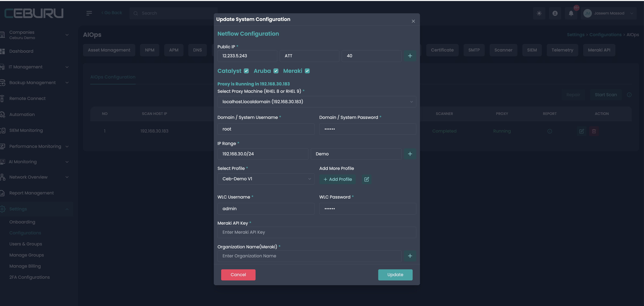This screenshot has height=306, width=644.
Task: Click the edit profile pencil icon
Action: point(366,179)
